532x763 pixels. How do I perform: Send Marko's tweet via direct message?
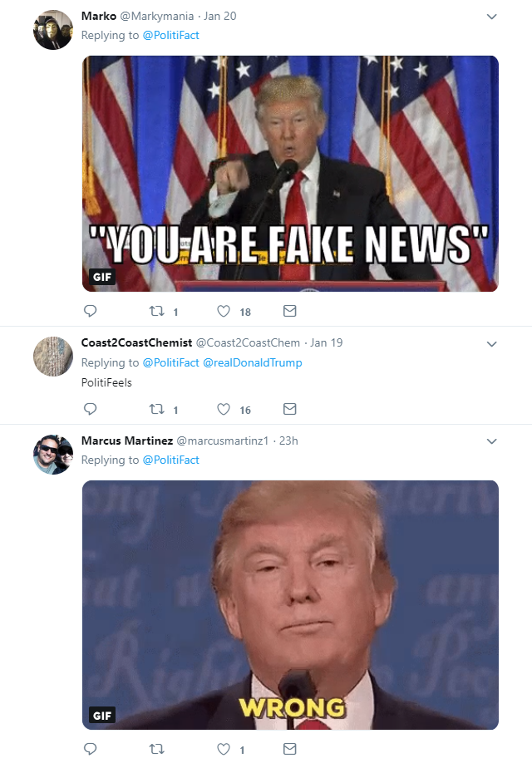tap(289, 311)
